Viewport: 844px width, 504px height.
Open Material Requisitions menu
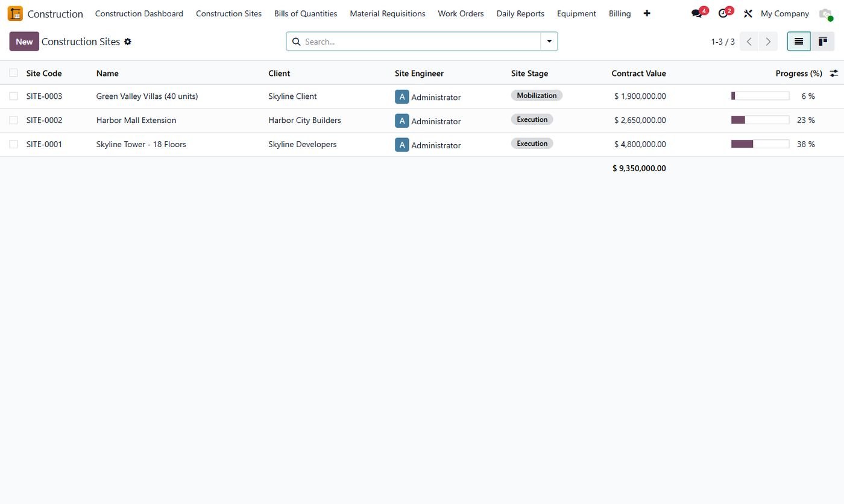388,13
